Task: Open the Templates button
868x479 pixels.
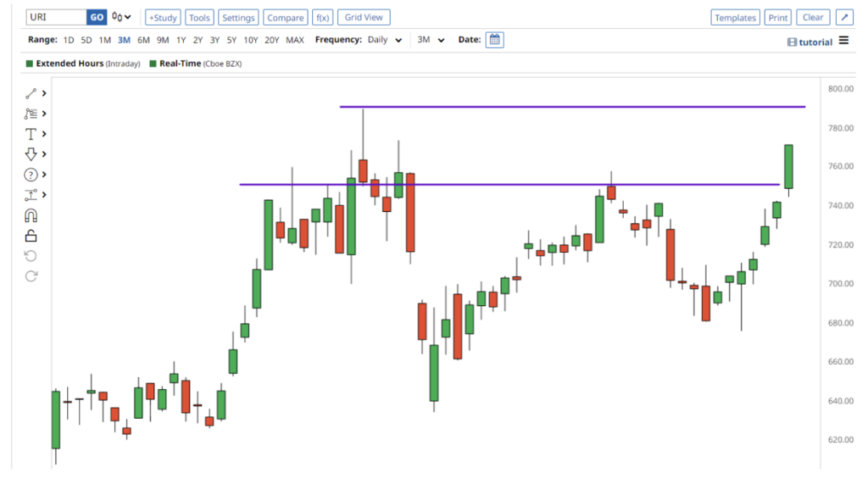Action: pyautogui.click(x=735, y=18)
